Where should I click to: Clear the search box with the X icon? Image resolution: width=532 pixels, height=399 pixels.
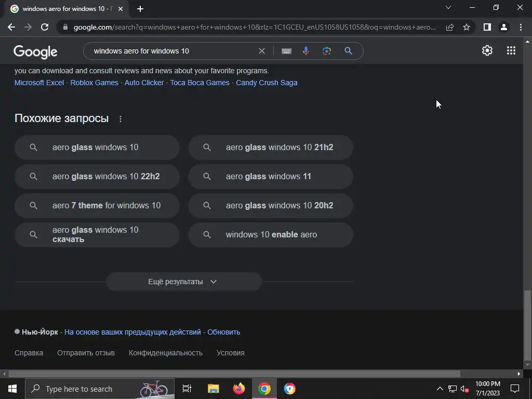click(262, 51)
